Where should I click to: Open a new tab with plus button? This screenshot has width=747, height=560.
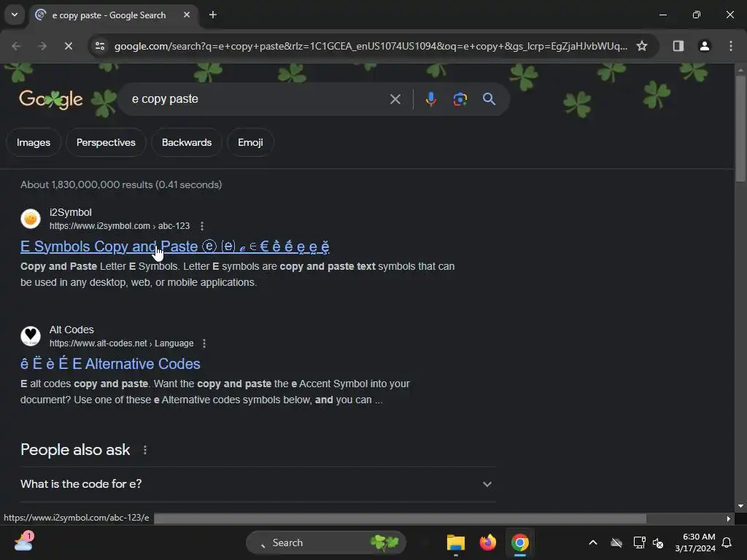[x=213, y=15]
